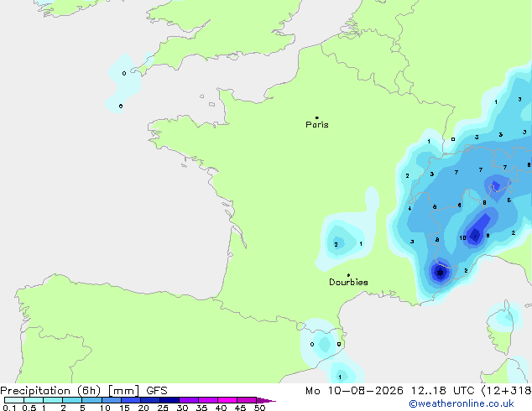Click the legend value 0.1
This screenshot has width=532, height=411.
coord(8,408)
